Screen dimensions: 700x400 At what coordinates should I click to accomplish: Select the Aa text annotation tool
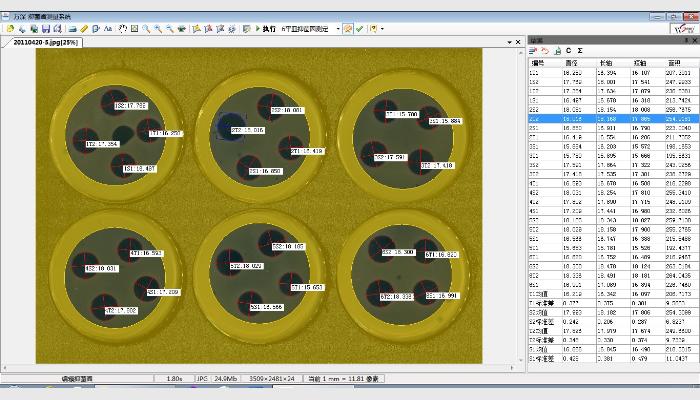coord(108,29)
